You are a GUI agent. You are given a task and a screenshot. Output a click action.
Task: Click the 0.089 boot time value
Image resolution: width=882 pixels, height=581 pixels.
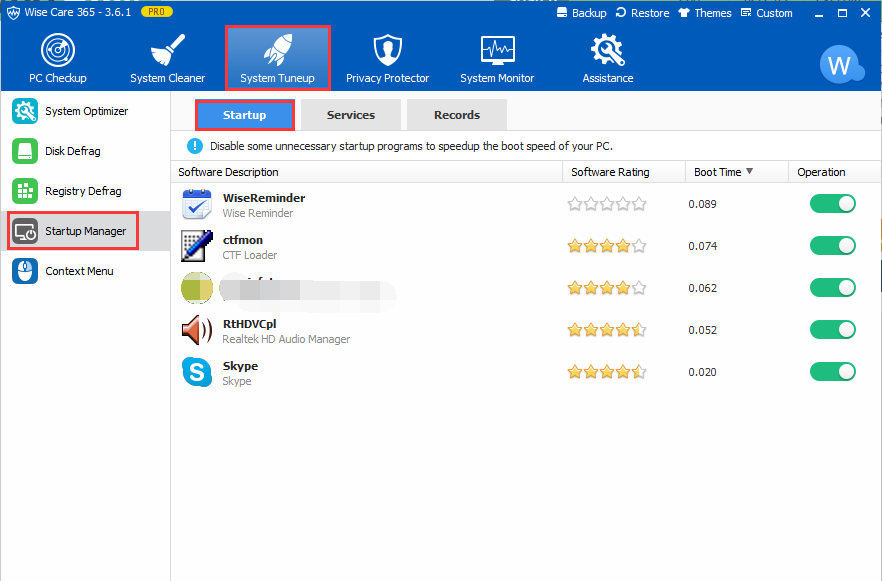click(x=703, y=204)
